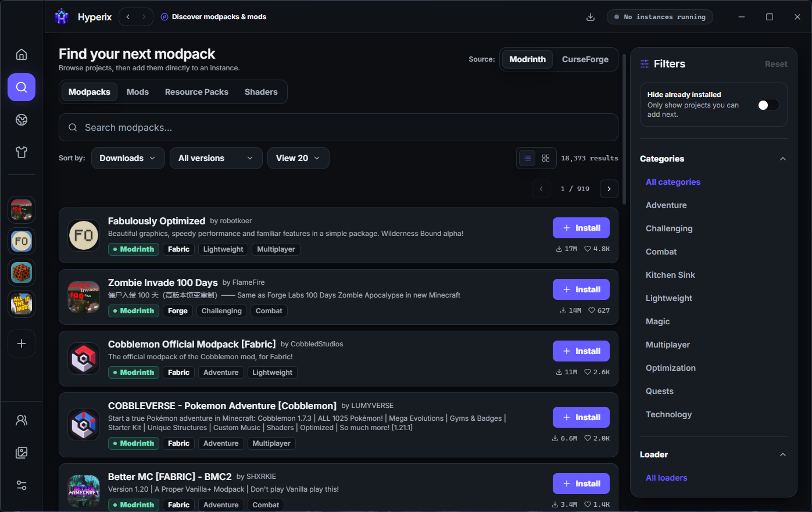
Task: Install Fabulously Optimized modpack
Action: [x=581, y=228]
